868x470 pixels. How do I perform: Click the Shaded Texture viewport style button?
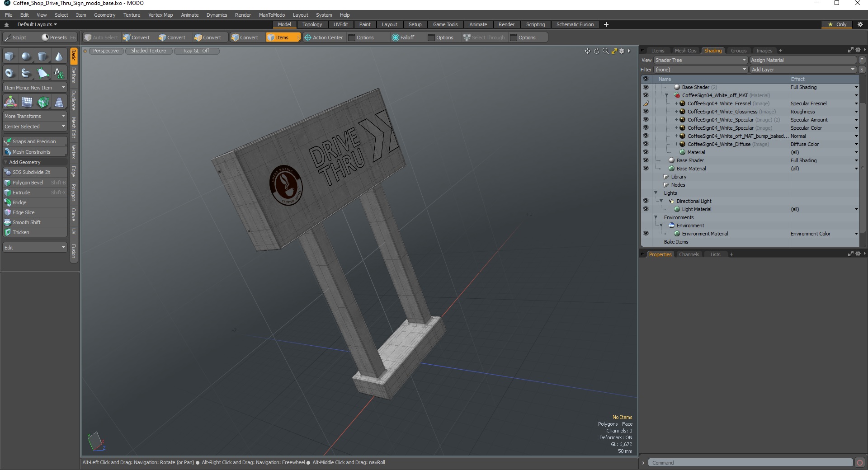148,51
